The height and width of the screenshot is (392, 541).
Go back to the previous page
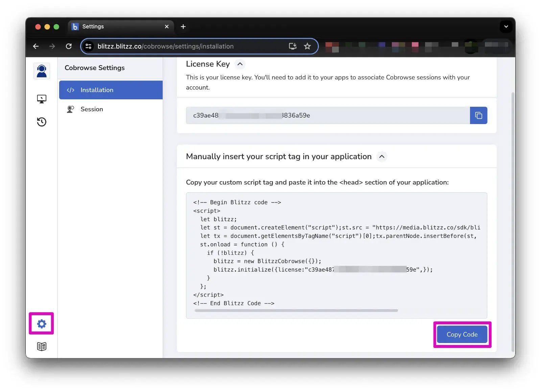36,46
